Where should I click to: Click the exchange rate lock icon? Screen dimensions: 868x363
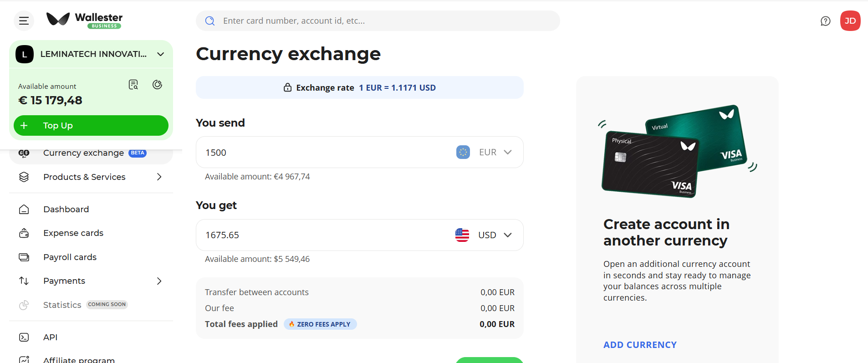click(x=288, y=87)
